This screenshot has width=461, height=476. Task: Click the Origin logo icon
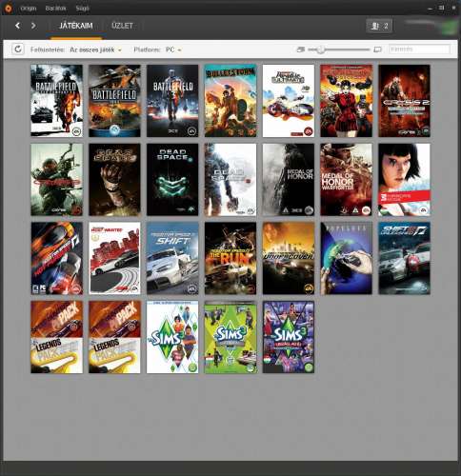(8, 9)
